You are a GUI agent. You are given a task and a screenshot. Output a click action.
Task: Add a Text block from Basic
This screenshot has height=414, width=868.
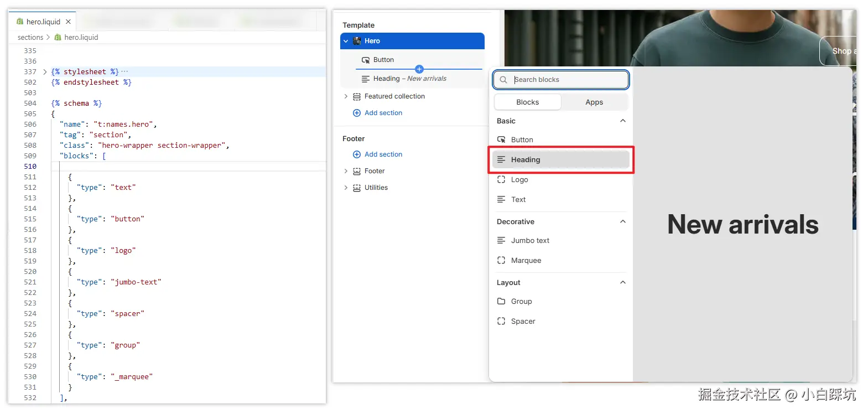(561, 199)
